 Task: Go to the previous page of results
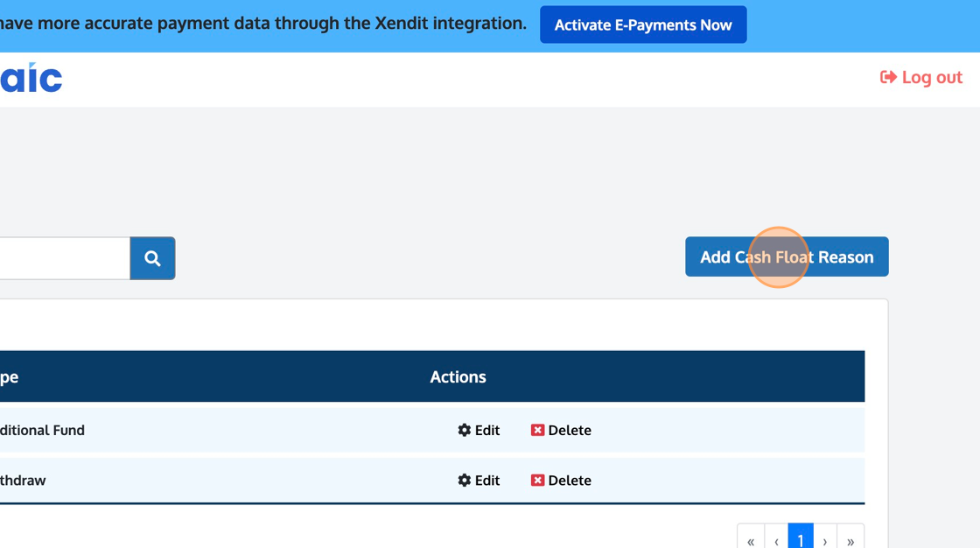776,539
